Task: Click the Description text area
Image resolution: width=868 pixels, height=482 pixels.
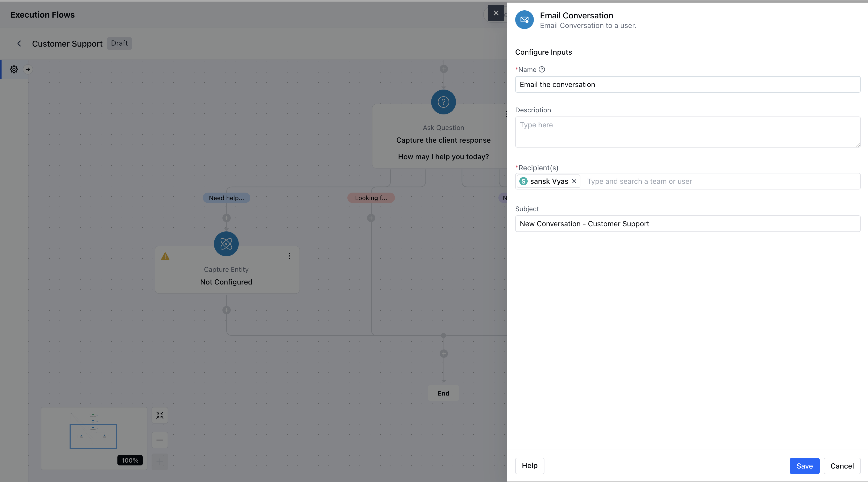Action: [x=687, y=132]
